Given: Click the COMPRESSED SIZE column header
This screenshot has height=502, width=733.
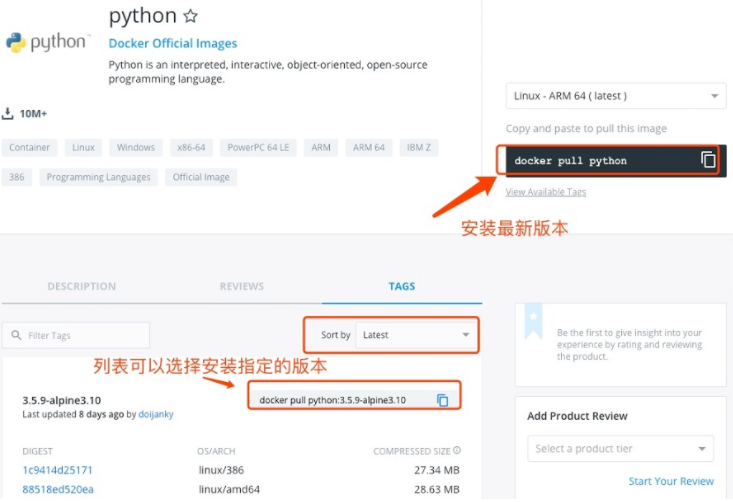Looking at the screenshot, I should (411, 451).
